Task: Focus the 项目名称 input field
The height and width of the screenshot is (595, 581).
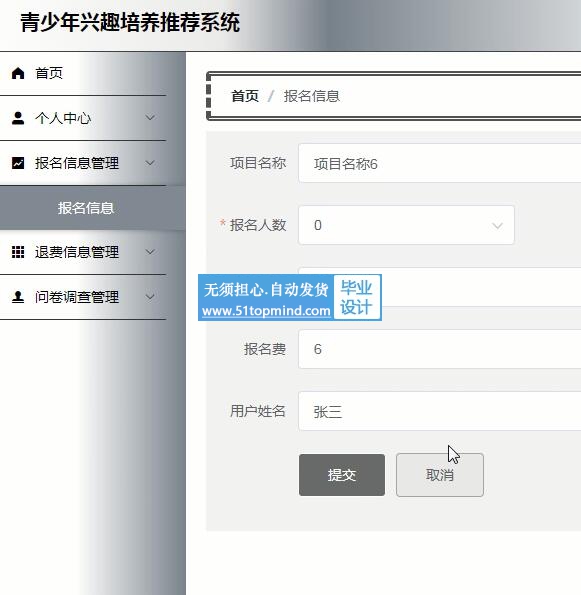Action: [440, 163]
